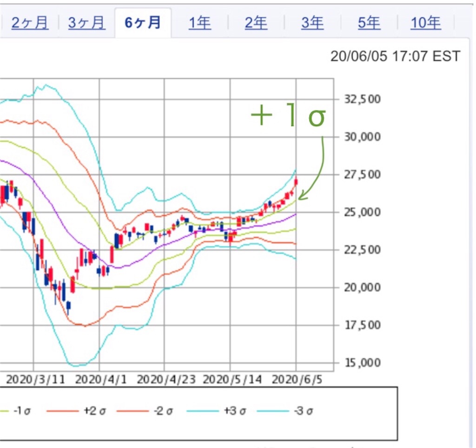Image resolution: width=476 pixels, height=448 pixels.
Task: Click the timestamp 20/06/05 17:07 EST
Action: [395, 56]
